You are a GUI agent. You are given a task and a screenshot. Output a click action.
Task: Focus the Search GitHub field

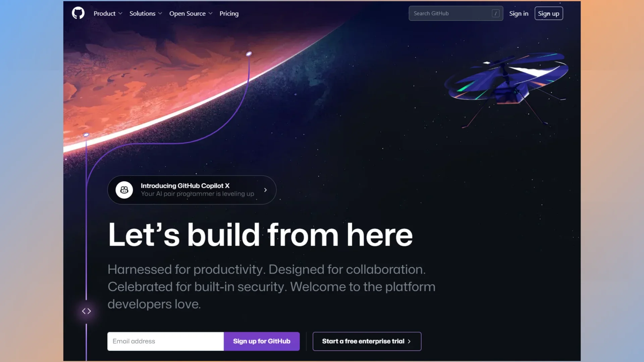tap(456, 13)
